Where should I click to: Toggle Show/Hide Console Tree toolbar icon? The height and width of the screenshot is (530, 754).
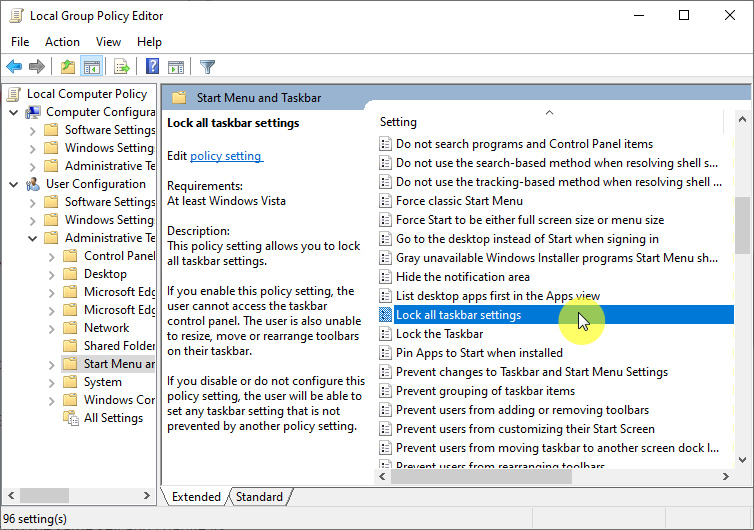point(91,67)
